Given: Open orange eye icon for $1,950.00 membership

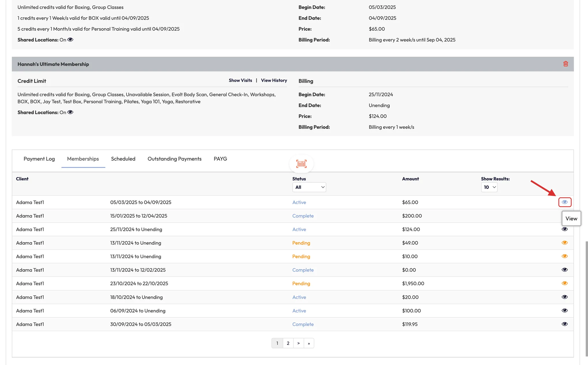Looking at the screenshot, I should (564, 283).
